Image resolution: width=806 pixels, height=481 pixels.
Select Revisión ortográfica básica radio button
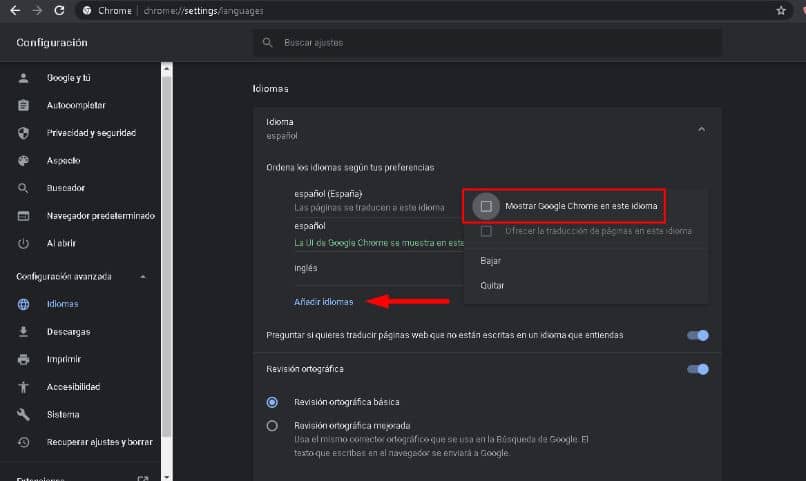point(272,402)
